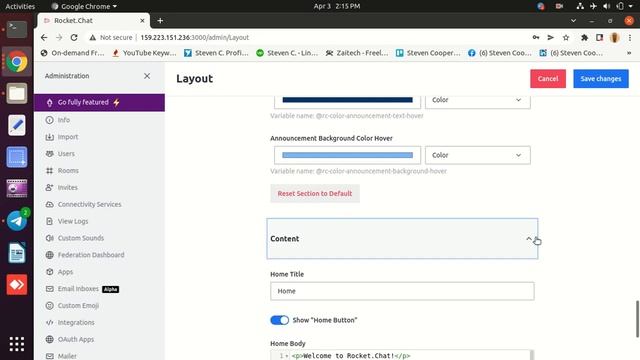The width and height of the screenshot is (640, 360).
Task: Open Zaitech - Freel... bookmark
Action: click(357, 53)
